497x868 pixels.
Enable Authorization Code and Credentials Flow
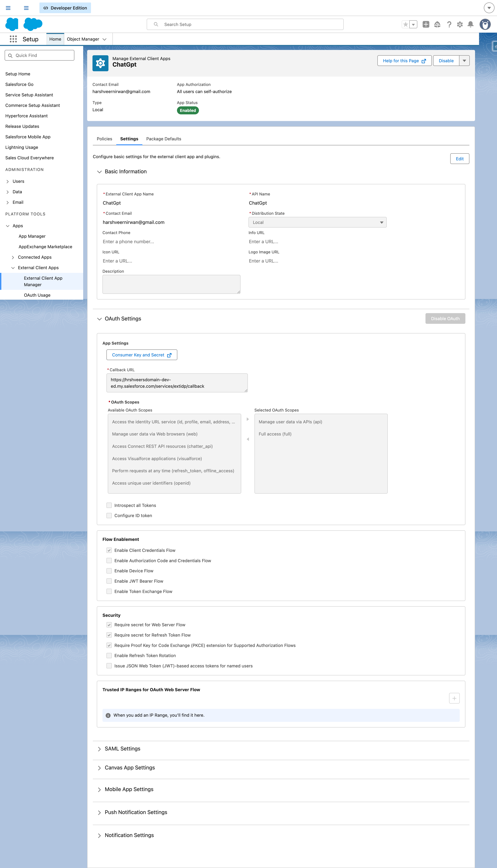coord(109,561)
